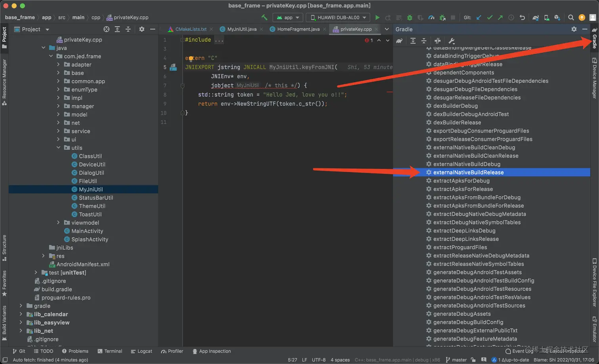Run the app with the green play icon
599x364 pixels.
coord(377,17)
